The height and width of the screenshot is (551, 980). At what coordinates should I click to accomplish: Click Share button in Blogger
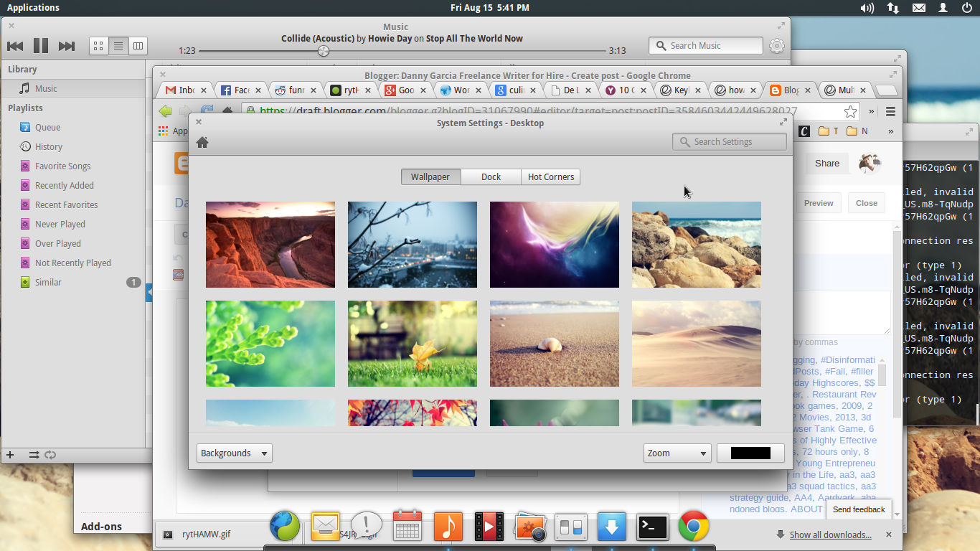826,164
